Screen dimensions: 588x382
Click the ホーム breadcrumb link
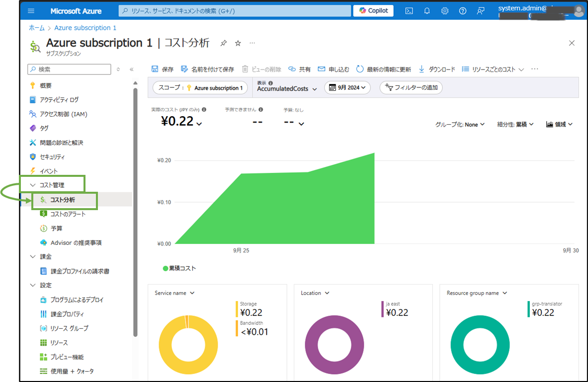tap(37, 28)
